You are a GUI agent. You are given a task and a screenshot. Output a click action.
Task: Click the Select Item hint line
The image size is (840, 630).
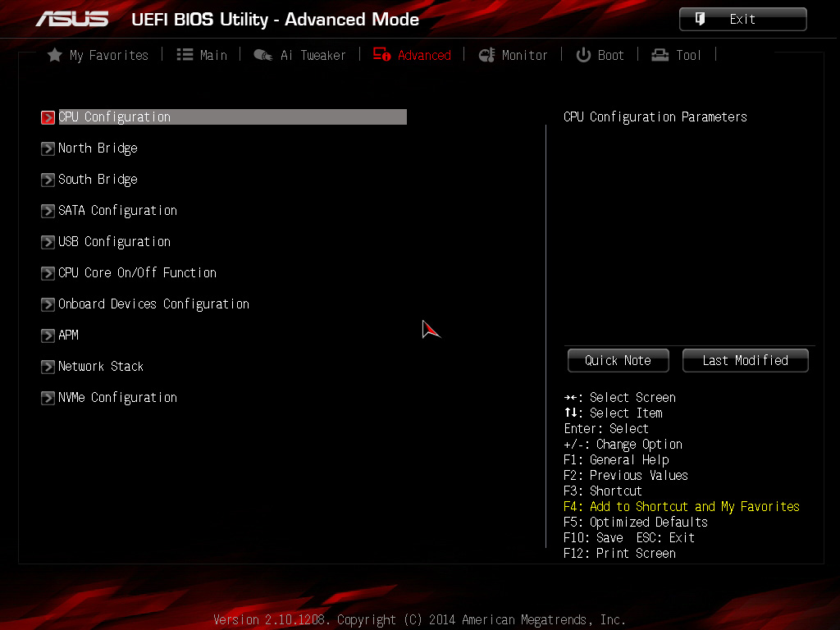pyautogui.click(x=613, y=413)
